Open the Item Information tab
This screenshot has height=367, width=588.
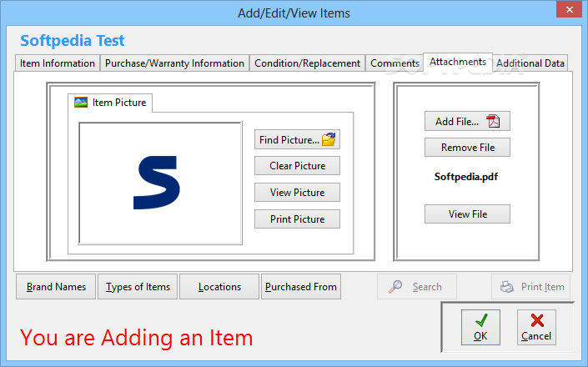(x=58, y=63)
